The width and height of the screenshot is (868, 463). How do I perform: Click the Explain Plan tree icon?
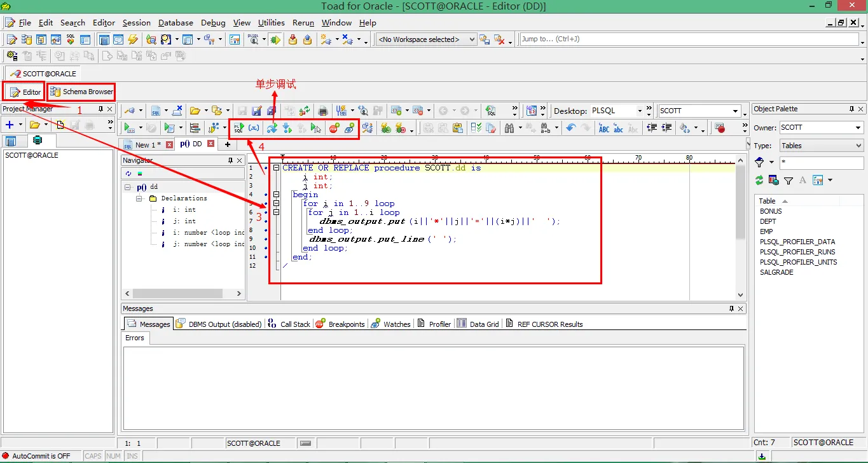coord(195,128)
